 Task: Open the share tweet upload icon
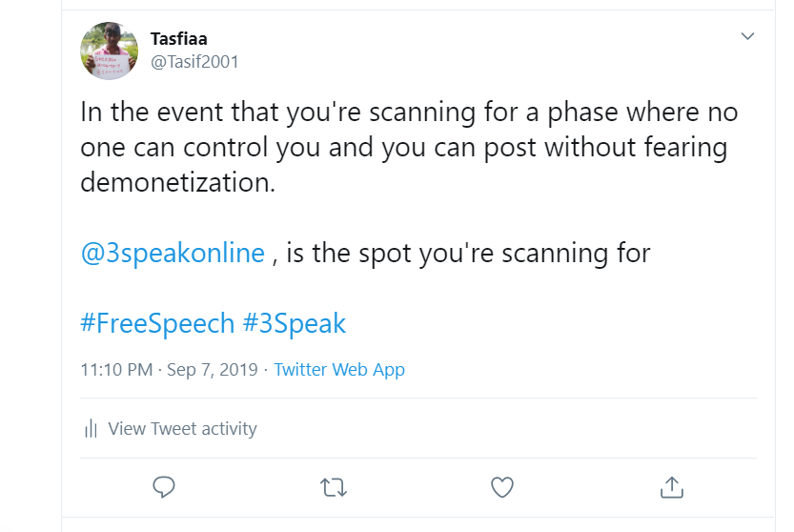[x=672, y=487]
